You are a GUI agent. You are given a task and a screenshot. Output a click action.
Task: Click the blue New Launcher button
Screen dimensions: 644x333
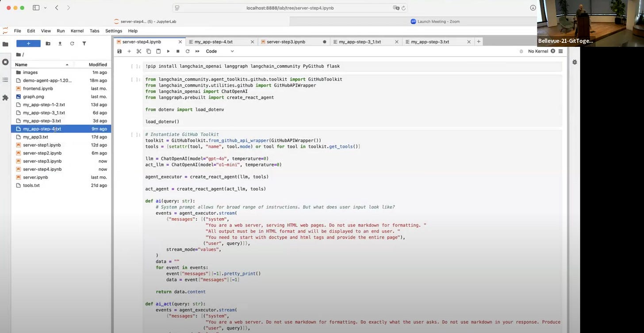[x=28, y=43]
